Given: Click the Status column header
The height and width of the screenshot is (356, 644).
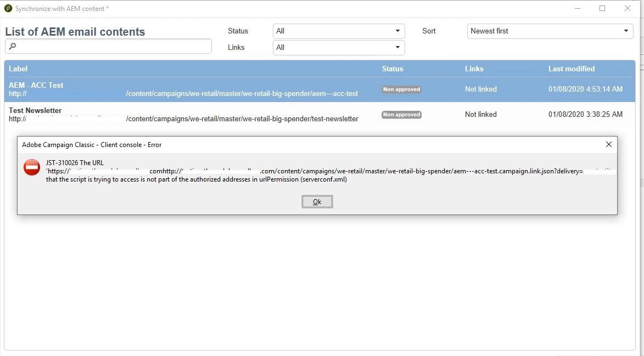Looking at the screenshot, I should [393, 69].
